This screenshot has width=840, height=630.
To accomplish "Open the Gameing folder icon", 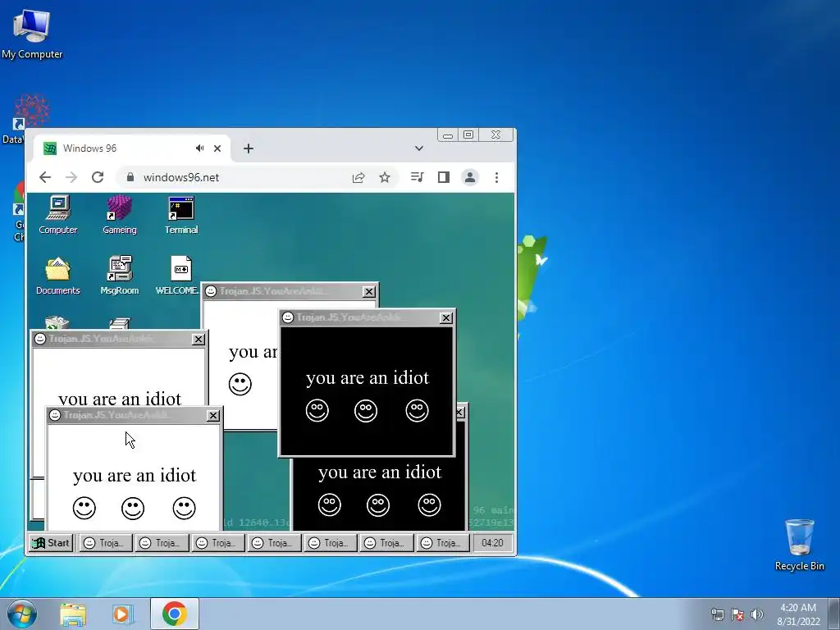I will click(x=120, y=215).
